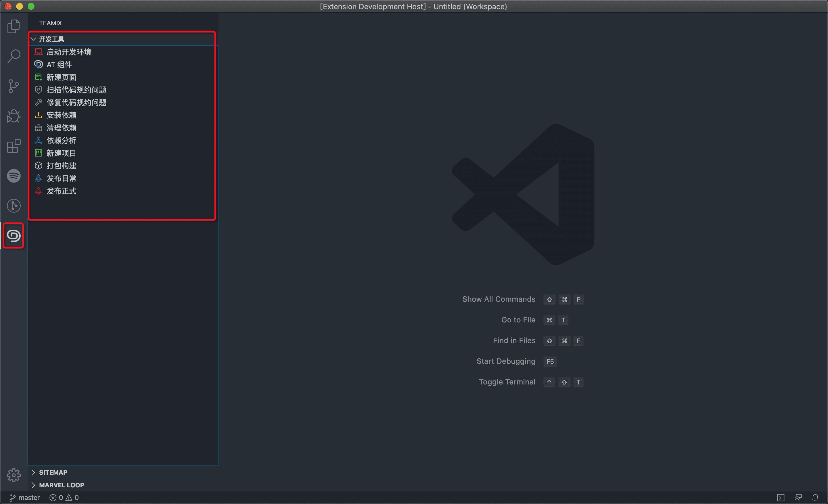Open the Spotify panel icon
Image resolution: width=828 pixels, height=504 pixels.
click(x=14, y=176)
